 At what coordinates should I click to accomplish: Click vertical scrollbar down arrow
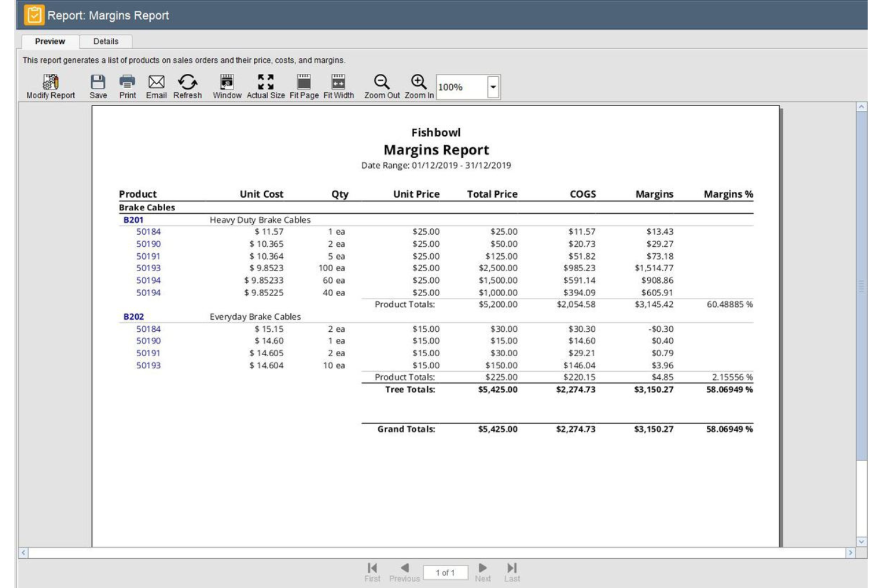click(x=862, y=542)
